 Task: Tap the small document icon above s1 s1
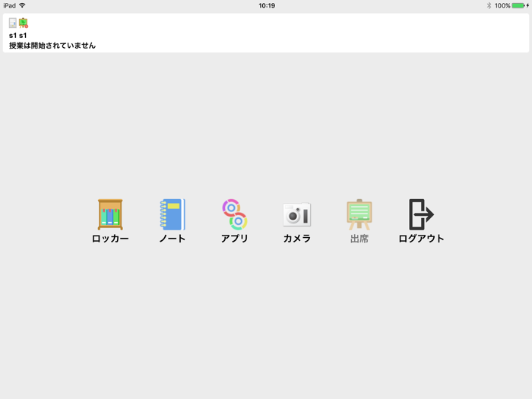point(13,23)
